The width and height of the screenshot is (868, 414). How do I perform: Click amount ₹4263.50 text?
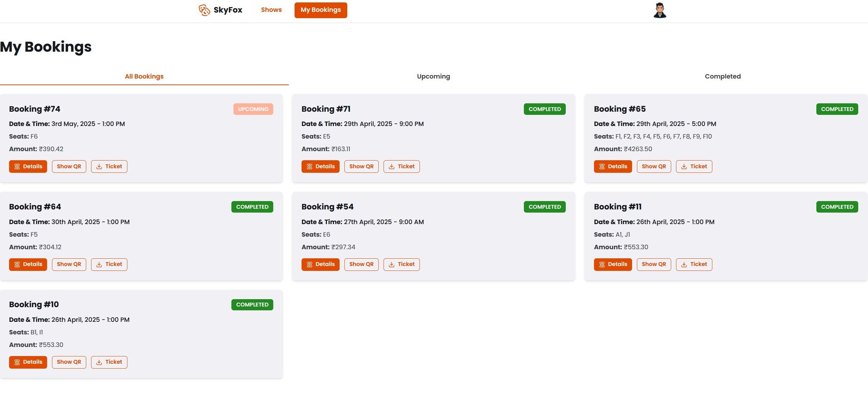click(638, 149)
